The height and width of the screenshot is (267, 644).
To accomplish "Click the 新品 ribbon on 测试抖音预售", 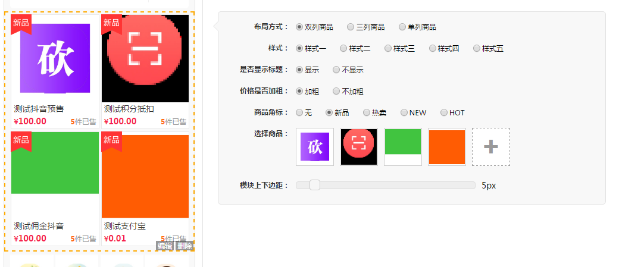I will pyautogui.click(x=21, y=24).
